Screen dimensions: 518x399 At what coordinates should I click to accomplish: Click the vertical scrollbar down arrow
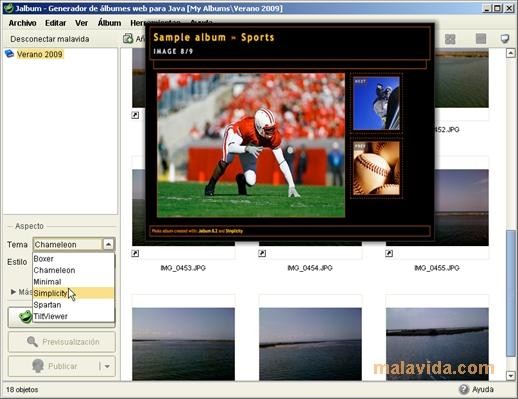(511, 376)
